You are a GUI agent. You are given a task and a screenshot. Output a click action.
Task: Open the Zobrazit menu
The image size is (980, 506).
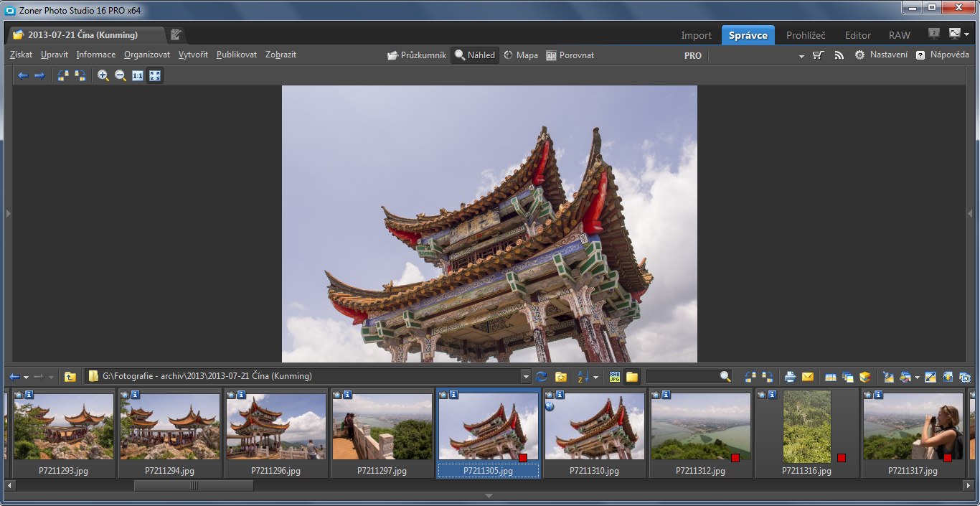point(281,55)
